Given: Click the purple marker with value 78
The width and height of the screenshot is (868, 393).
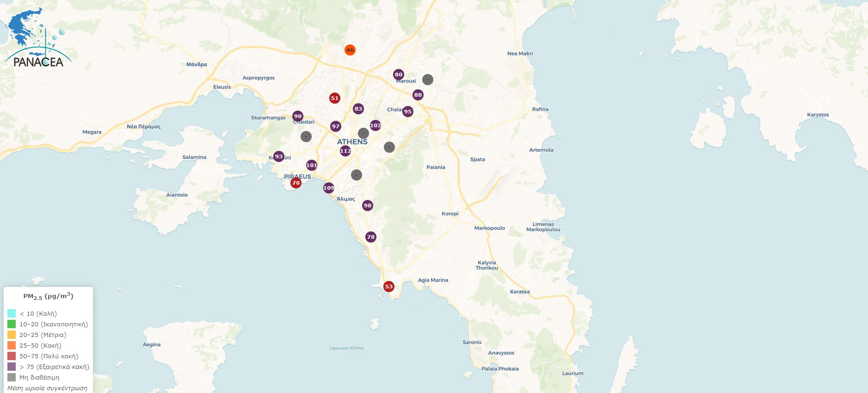Looking at the screenshot, I should (371, 237).
